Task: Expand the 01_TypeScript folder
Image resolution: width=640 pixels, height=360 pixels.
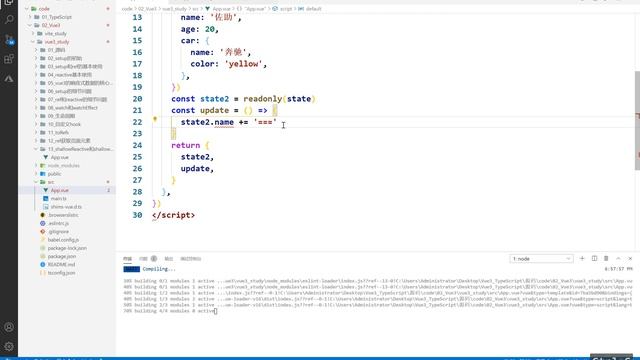Action: pos(30,17)
